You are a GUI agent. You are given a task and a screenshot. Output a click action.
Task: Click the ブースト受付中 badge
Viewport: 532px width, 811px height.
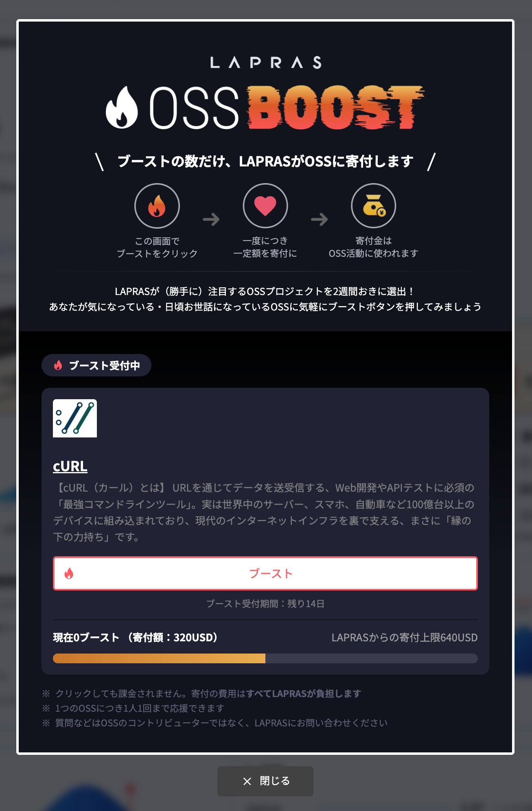(96, 365)
